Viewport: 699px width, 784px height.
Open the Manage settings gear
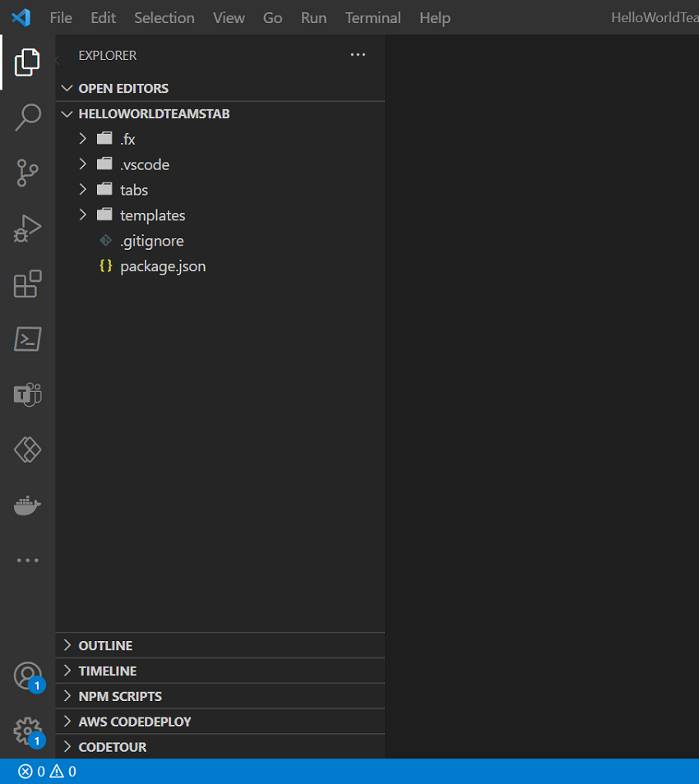pos(28,731)
